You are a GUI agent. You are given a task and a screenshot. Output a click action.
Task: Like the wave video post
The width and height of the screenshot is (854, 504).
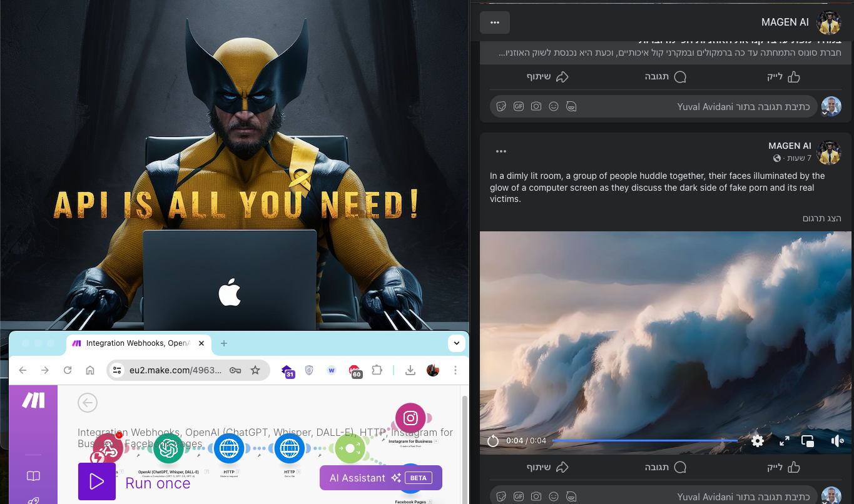(x=784, y=467)
